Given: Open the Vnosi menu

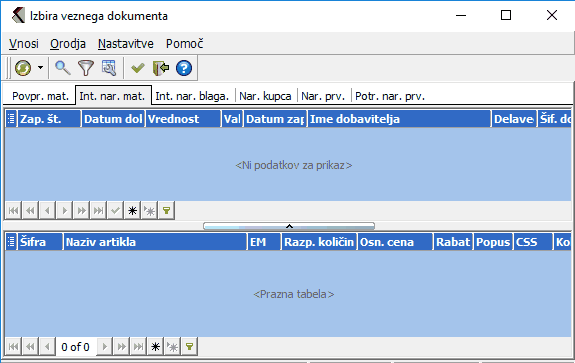Looking at the screenshot, I should click(x=24, y=44).
